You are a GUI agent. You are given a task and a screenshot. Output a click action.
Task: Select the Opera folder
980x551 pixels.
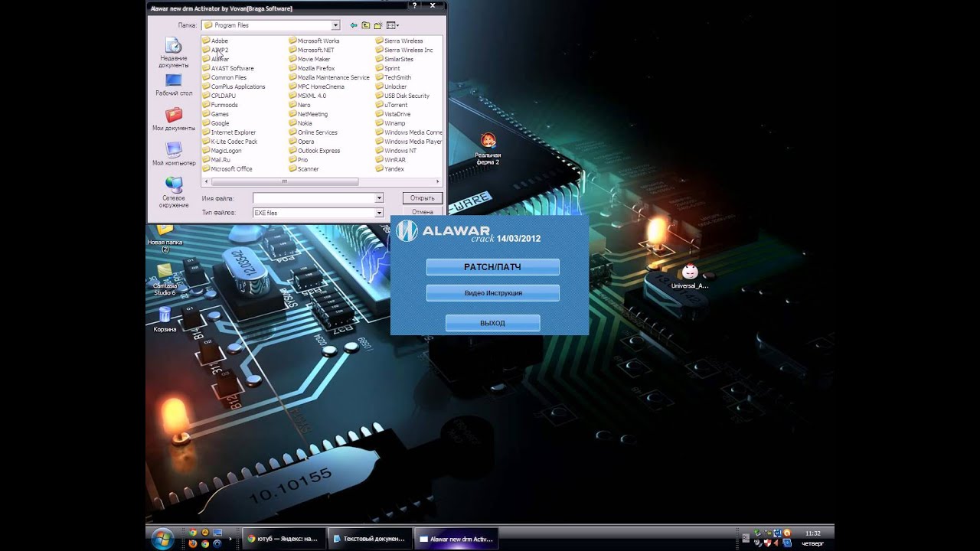pos(302,142)
